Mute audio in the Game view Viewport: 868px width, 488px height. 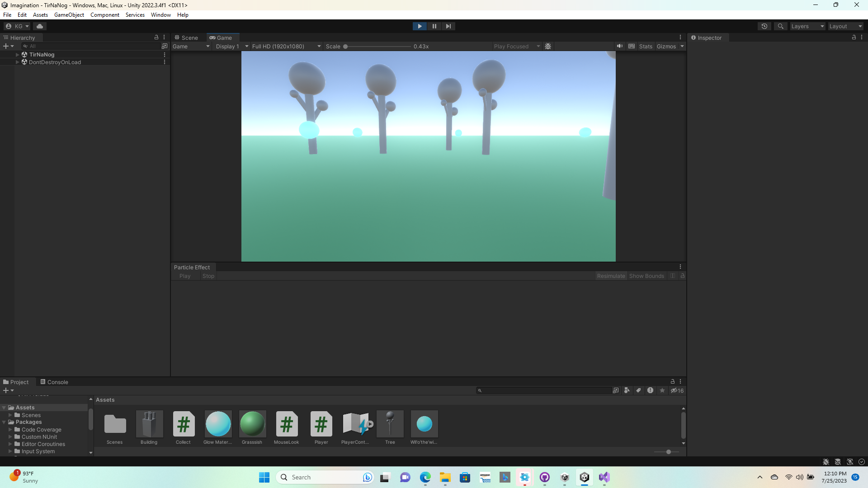(x=620, y=46)
